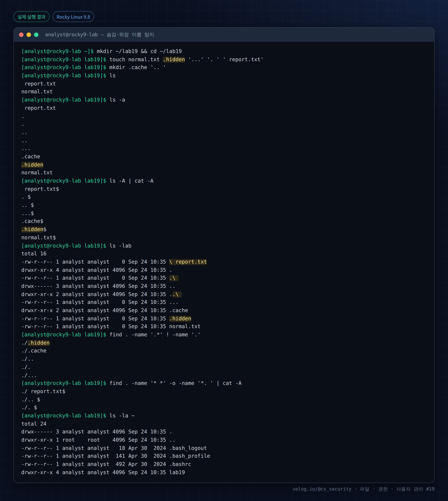This screenshot has width=448, height=501.
Task: Click highlighted '.hidden' in ls -lab listing
Action: tap(180, 319)
